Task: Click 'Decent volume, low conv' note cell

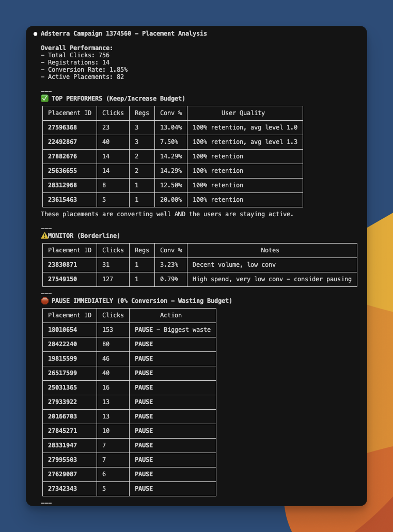Action: (234, 265)
